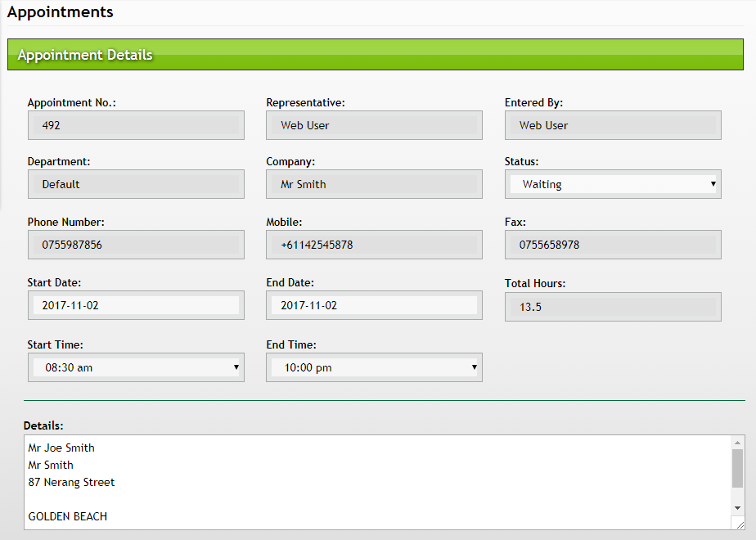The image size is (756, 540).
Task: Select the Appointment No. field
Action: tap(136, 125)
